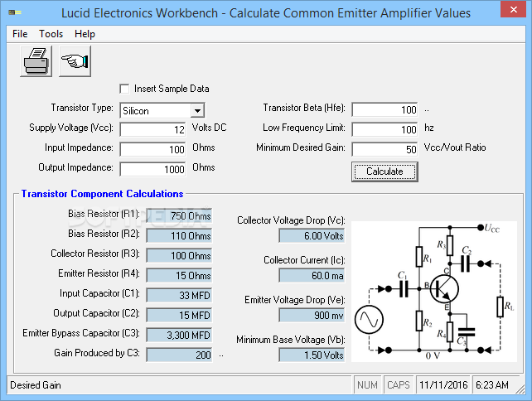Click the NUM indicator in the status bar
The image size is (532, 401).
367,385
